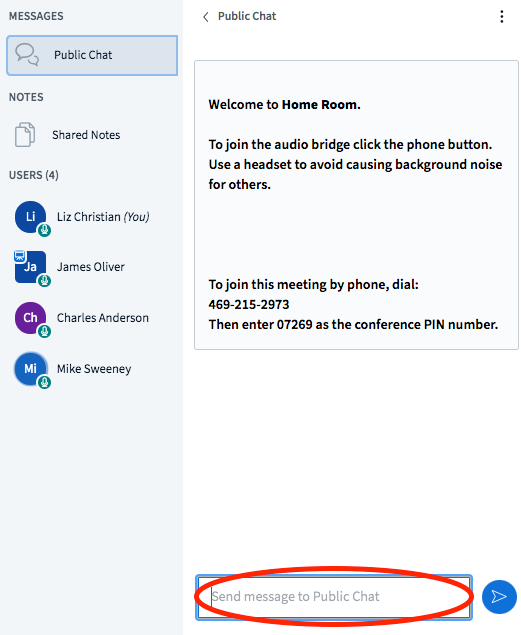Select the Mike Sweeney user entry
This screenshot has width=521, height=635.
click(x=92, y=369)
